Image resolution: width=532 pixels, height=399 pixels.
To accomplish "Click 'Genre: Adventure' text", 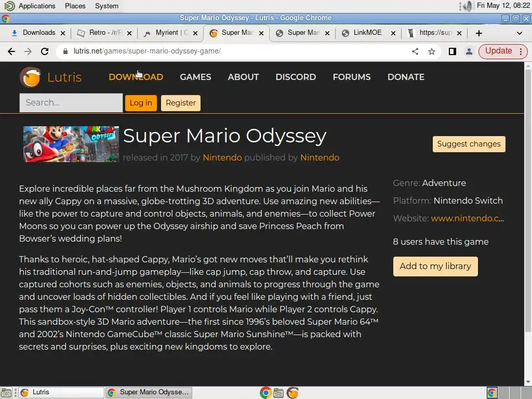I will click(430, 183).
